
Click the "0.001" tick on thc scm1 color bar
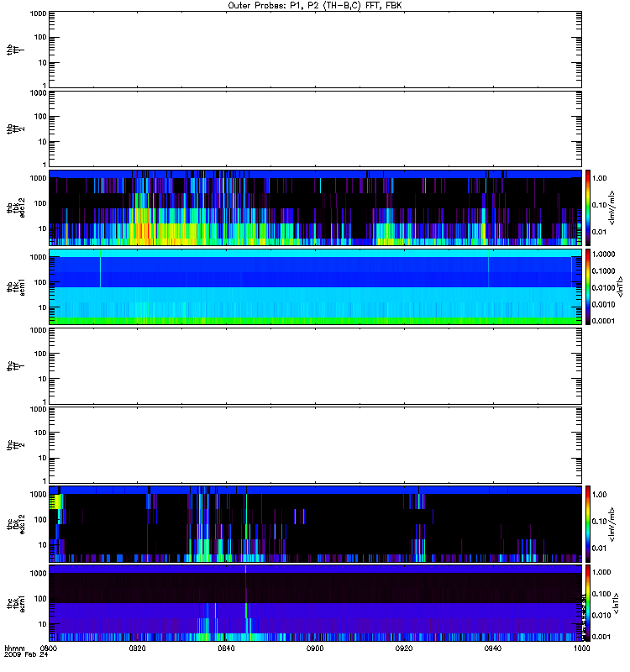[601, 637]
